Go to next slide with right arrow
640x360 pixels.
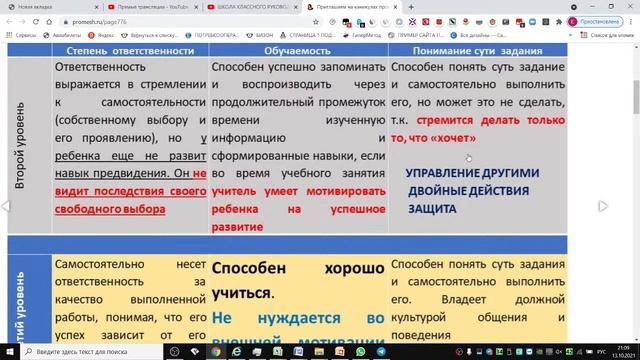pos(603,206)
